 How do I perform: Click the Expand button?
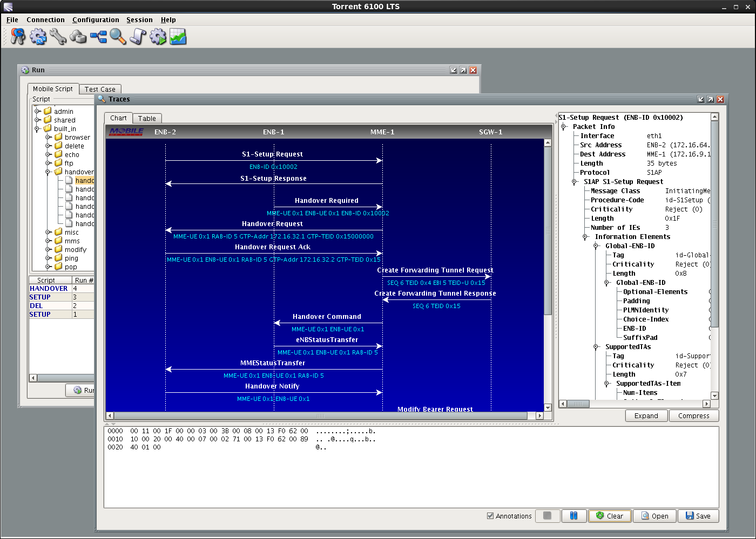[x=646, y=416]
